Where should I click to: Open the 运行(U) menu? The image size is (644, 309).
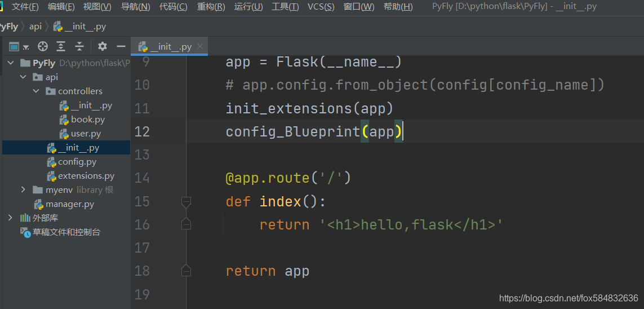248,7
